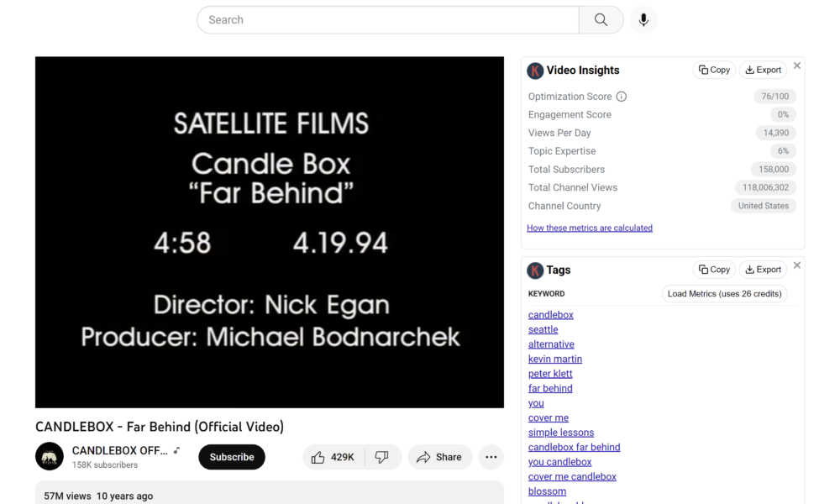Click the magnifying glass search button
Viewport: 840px width, 504px height.
coord(601,20)
